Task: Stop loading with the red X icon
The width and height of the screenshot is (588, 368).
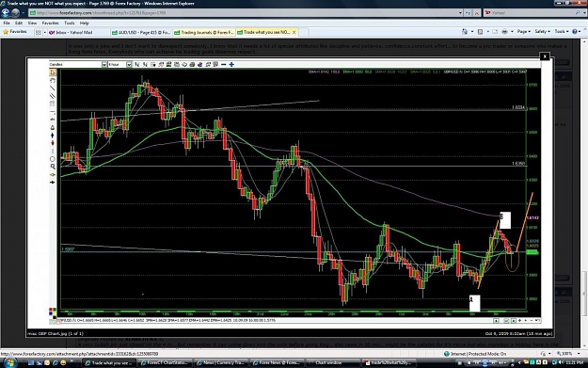Action: pyautogui.click(x=477, y=13)
